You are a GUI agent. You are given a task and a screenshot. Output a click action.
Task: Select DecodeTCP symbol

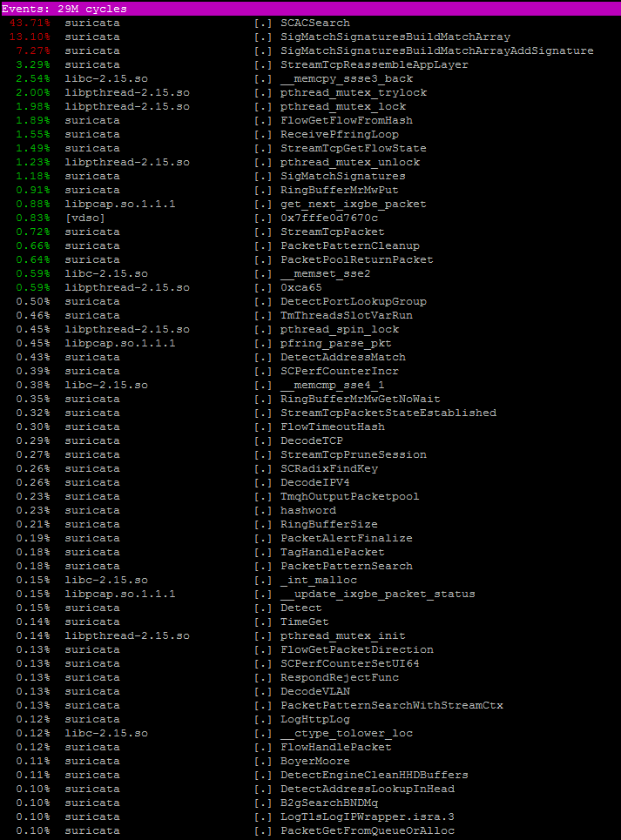coord(311,441)
